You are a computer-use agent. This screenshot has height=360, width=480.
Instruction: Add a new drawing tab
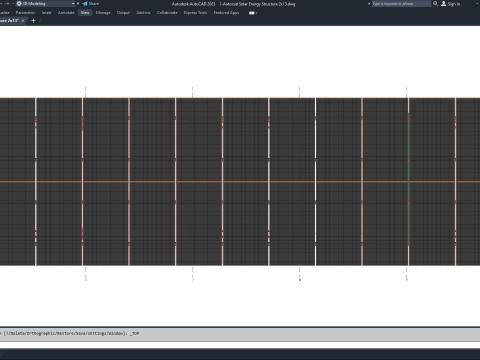pos(33,21)
